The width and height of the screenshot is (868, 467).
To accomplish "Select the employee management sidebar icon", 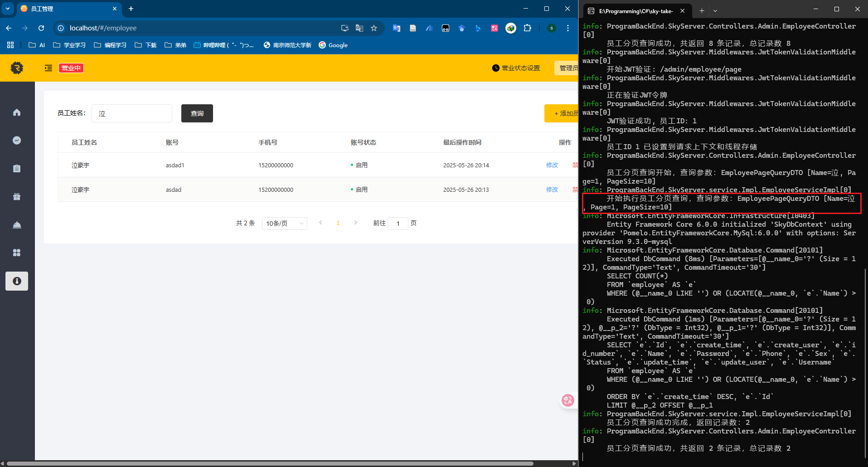I will [17, 281].
